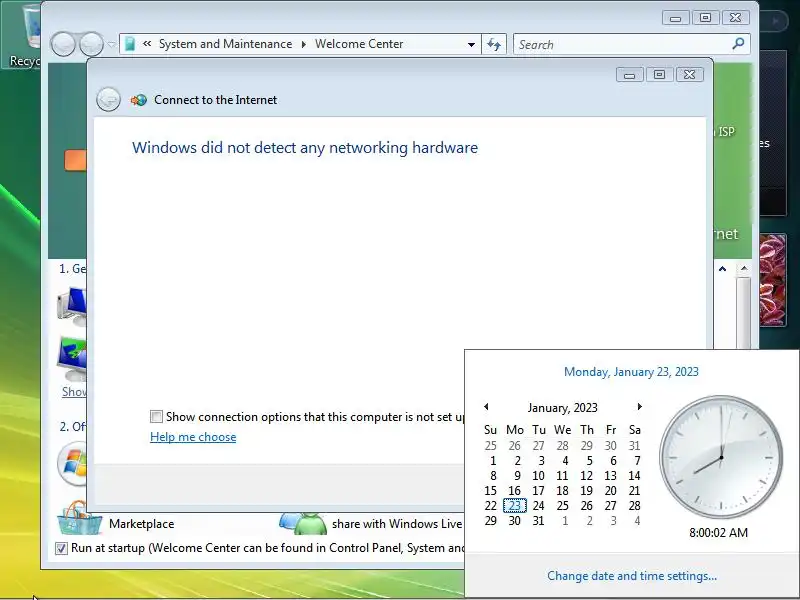Select January 18 in calendar
This screenshot has width=800, height=600.
(562, 490)
